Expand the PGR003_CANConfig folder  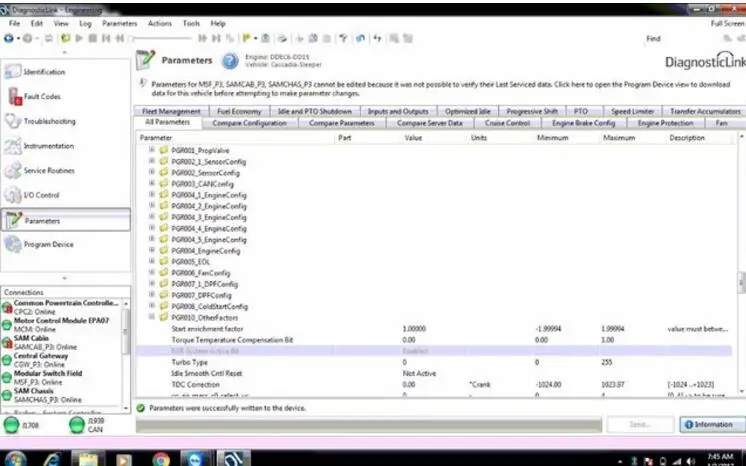click(152, 183)
